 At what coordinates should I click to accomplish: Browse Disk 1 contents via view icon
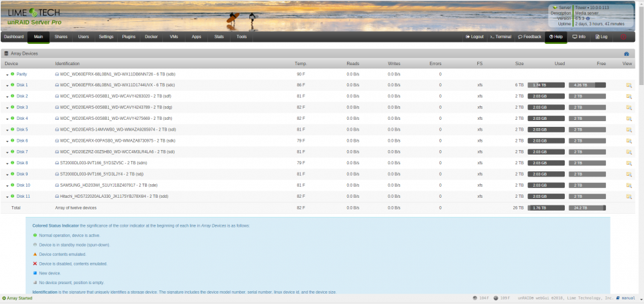click(629, 85)
